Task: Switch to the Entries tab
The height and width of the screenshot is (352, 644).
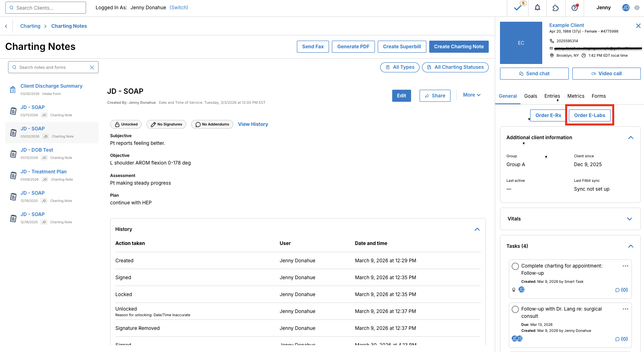Action: click(x=552, y=96)
